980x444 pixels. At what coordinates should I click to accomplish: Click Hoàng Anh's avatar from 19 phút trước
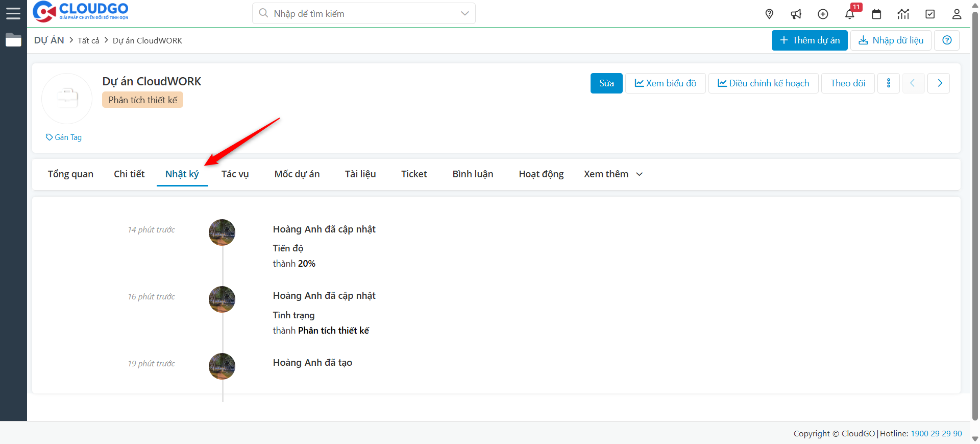(x=222, y=366)
